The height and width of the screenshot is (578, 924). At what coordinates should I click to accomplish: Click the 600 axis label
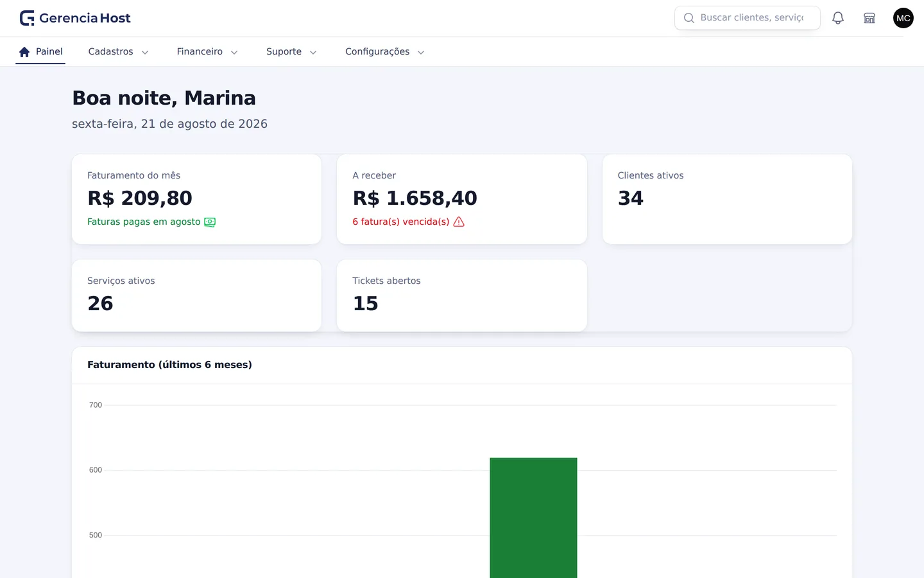point(96,470)
